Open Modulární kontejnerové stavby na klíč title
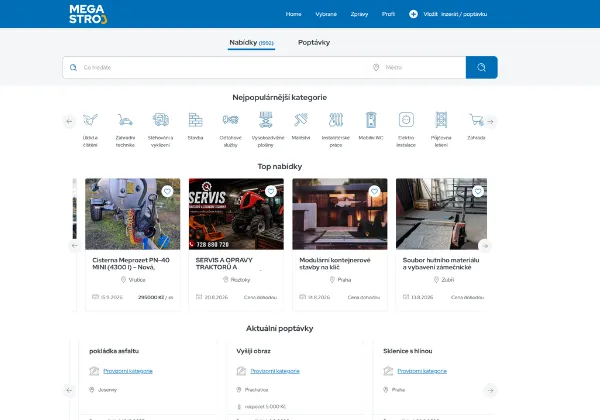Viewport: 600px width, 420px height. [x=335, y=264]
